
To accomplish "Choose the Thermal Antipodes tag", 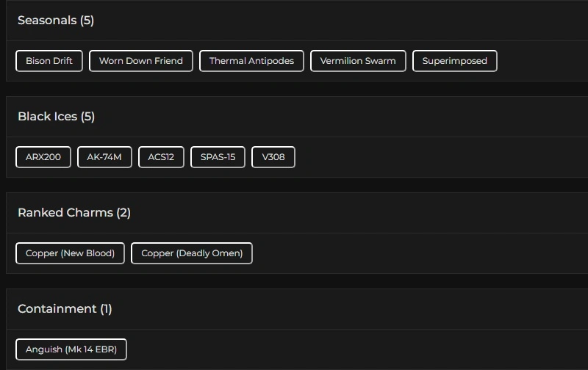I will 251,61.
